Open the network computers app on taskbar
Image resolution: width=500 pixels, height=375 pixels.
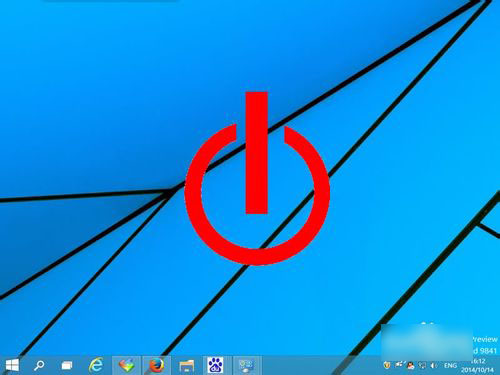(247, 365)
